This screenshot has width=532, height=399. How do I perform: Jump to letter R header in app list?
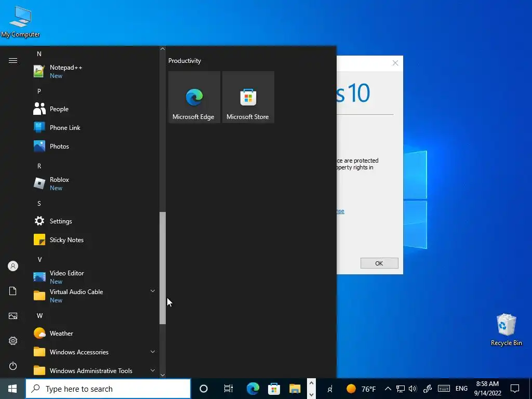coord(39,166)
